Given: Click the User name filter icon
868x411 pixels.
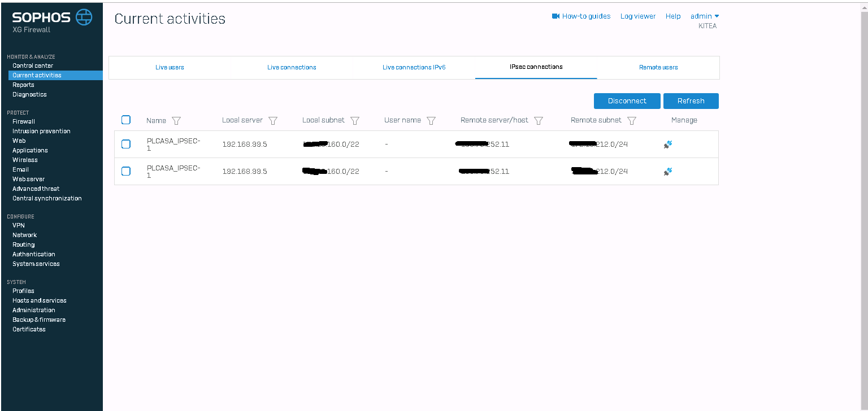Looking at the screenshot, I should click(431, 121).
